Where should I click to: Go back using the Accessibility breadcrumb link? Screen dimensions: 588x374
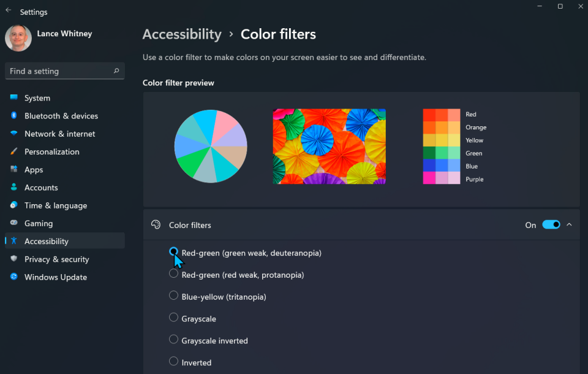[182, 34]
